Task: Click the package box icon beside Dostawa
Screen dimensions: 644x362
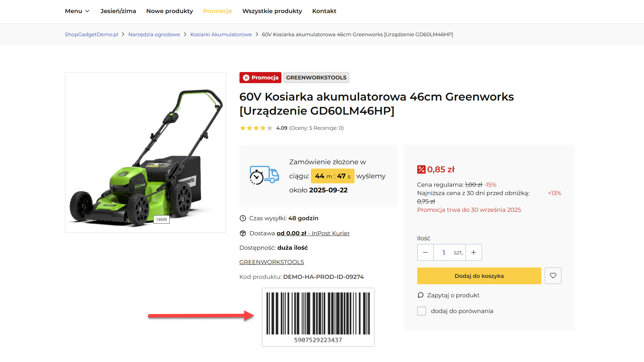Action: [x=243, y=233]
